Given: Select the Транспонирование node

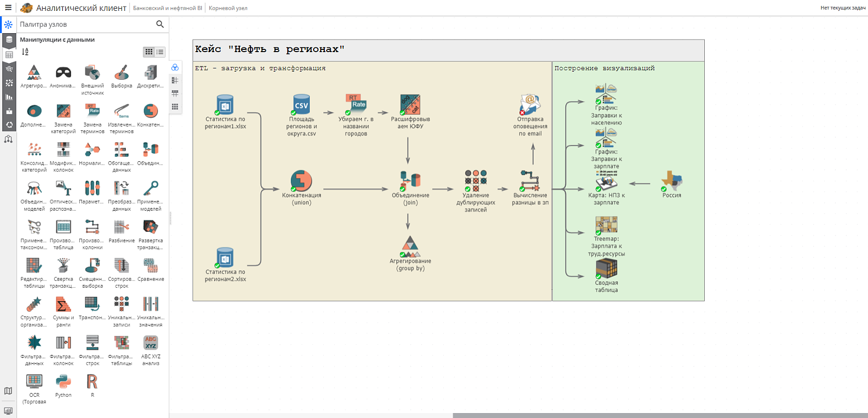Looking at the screenshot, I should click(x=92, y=304).
